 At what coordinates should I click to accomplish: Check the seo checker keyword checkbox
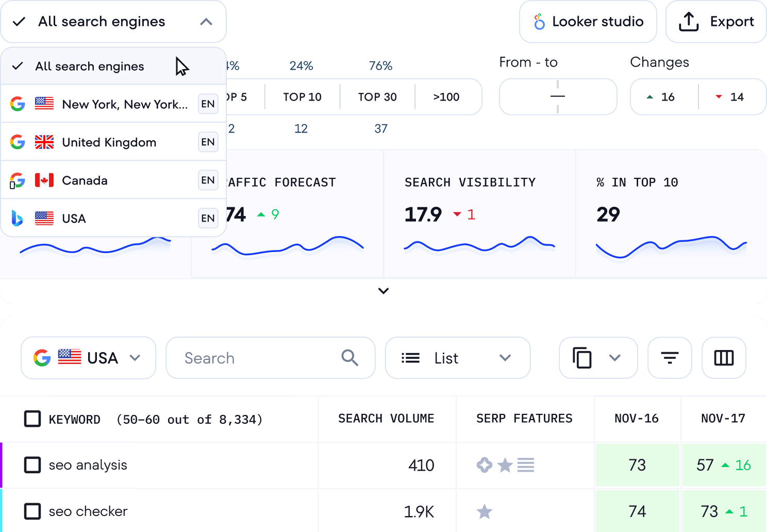(x=32, y=511)
